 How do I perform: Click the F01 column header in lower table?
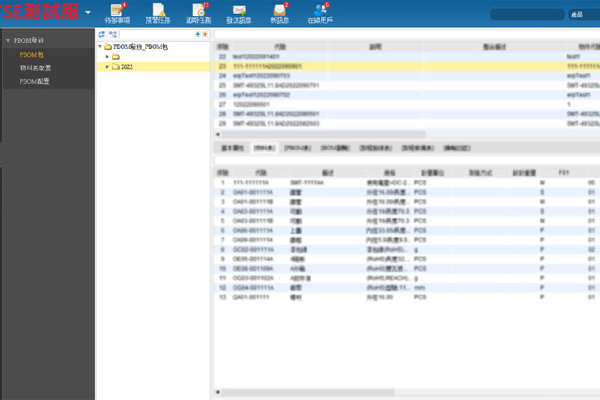[563, 173]
